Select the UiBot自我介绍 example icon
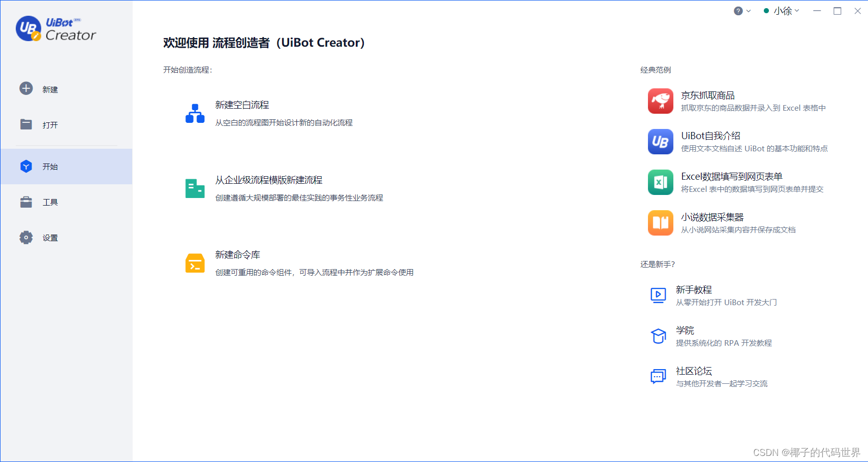 coord(660,142)
